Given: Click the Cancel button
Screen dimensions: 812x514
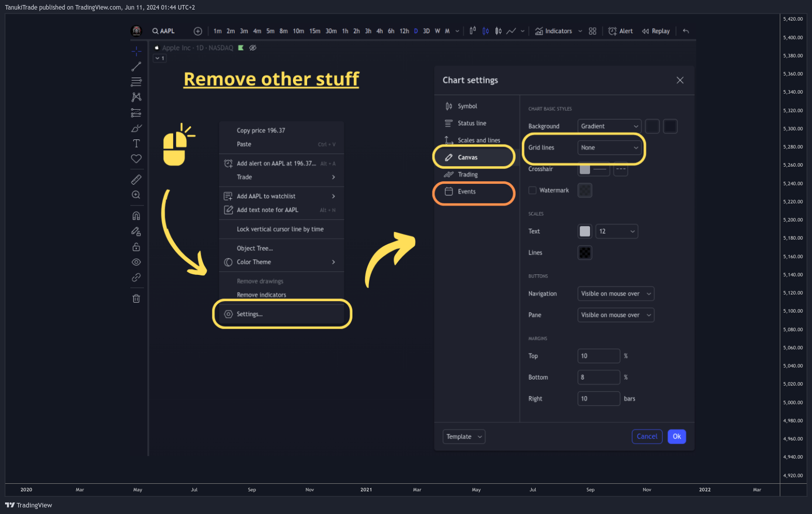Looking at the screenshot, I should (647, 437).
